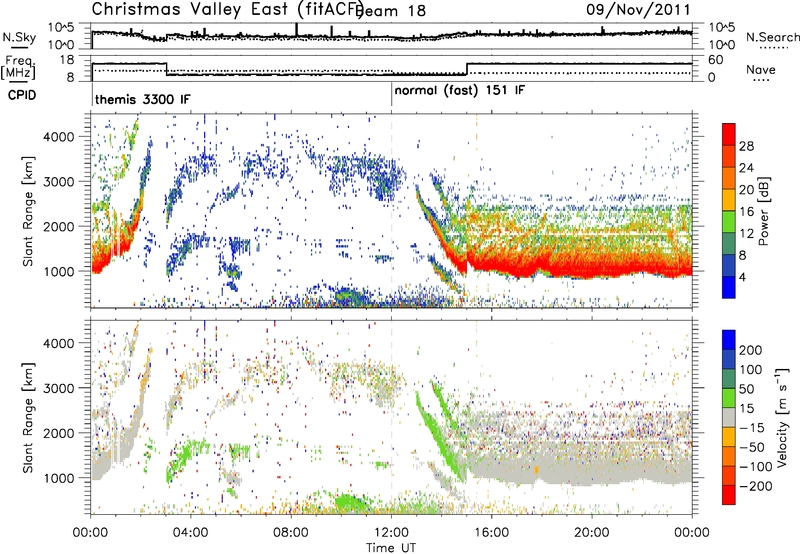This screenshot has height=554, width=800.
Task: Click the 'Nave' legend label
Action: 761,69
